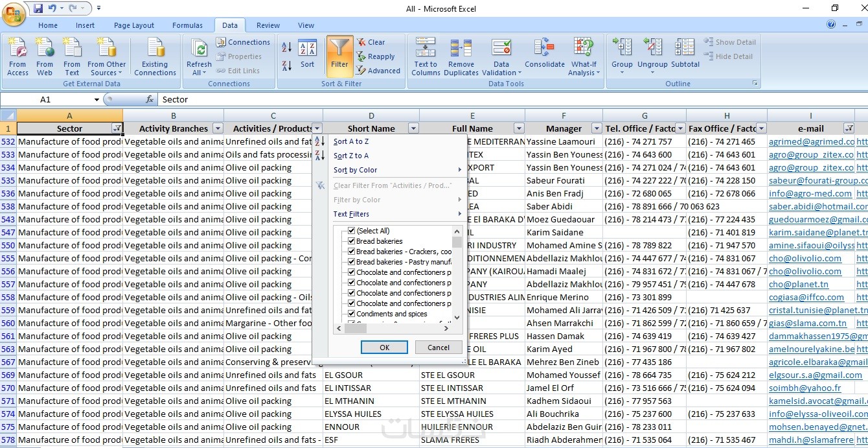Expand the Name Box dropdown arrow
Screen dimensions: 868x448
[97, 99]
